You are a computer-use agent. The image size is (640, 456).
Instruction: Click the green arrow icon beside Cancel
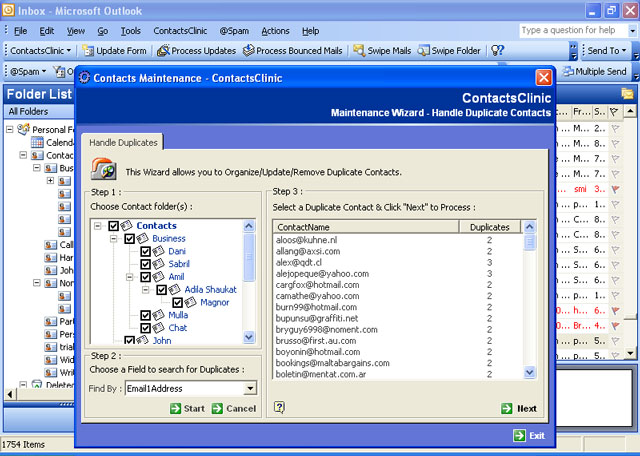[x=218, y=408]
